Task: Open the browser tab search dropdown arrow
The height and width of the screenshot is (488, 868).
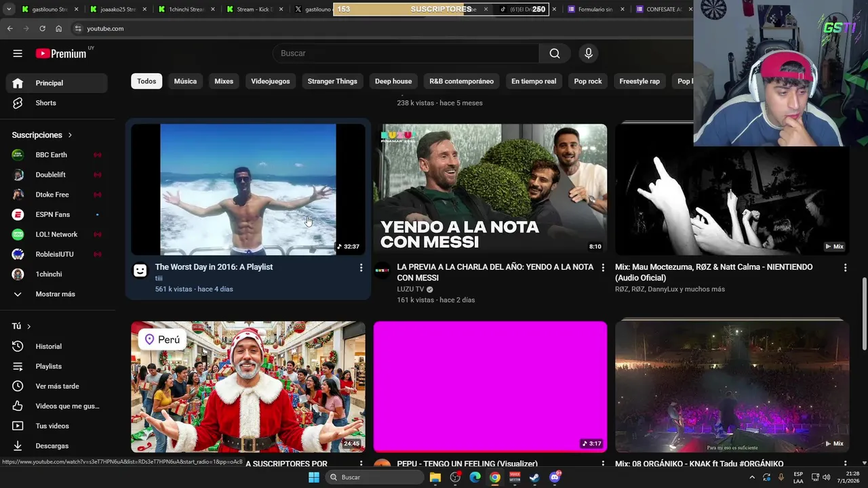Action: pos(9,9)
